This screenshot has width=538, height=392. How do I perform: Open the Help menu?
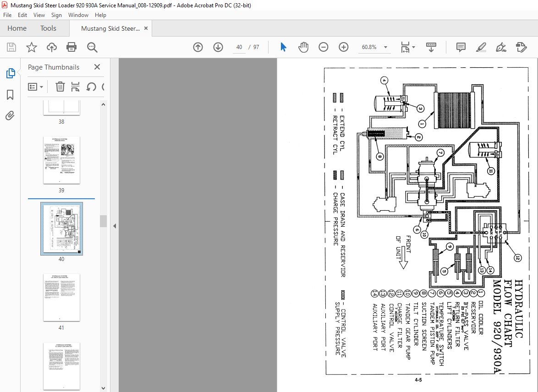tap(100, 15)
